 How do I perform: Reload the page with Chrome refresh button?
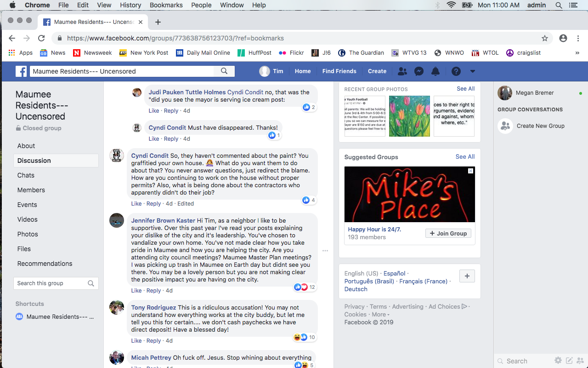click(41, 38)
